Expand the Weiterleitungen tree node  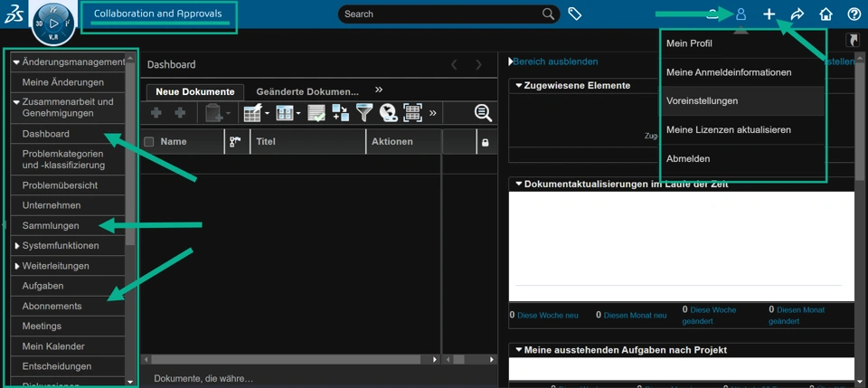[17, 266]
